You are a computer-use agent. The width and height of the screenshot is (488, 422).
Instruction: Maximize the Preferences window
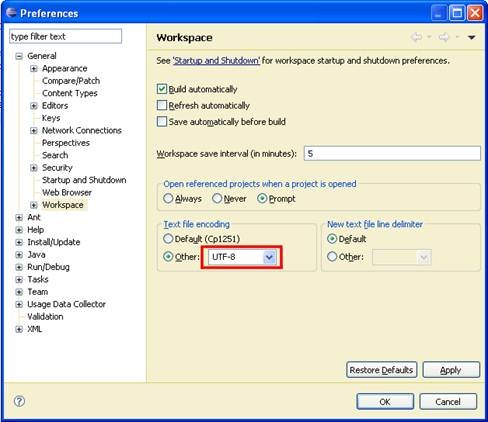pos(457,13)
